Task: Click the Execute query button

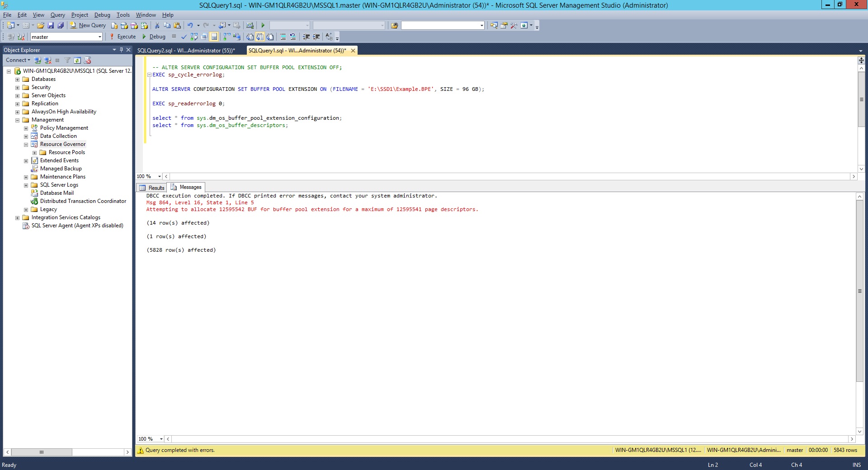Action: coord(123,37)
